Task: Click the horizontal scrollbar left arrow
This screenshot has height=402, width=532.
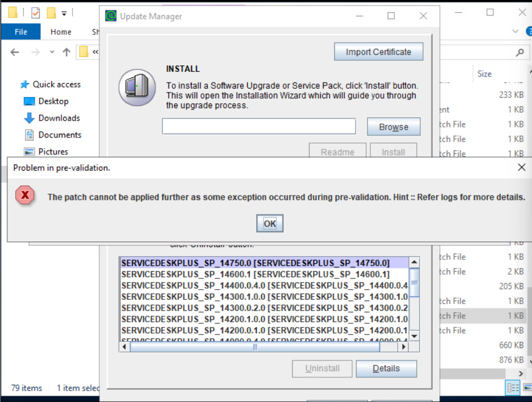Action: pos(124,347)
